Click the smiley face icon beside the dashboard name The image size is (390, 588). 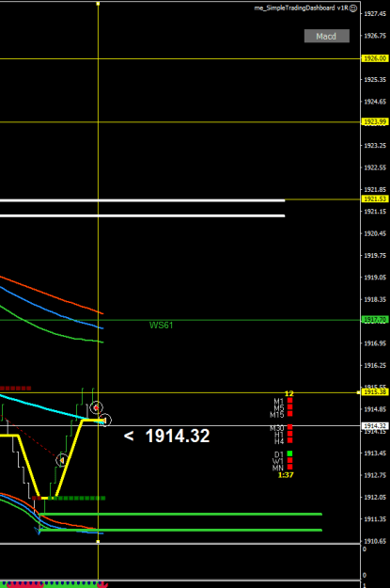click(353, 8)
